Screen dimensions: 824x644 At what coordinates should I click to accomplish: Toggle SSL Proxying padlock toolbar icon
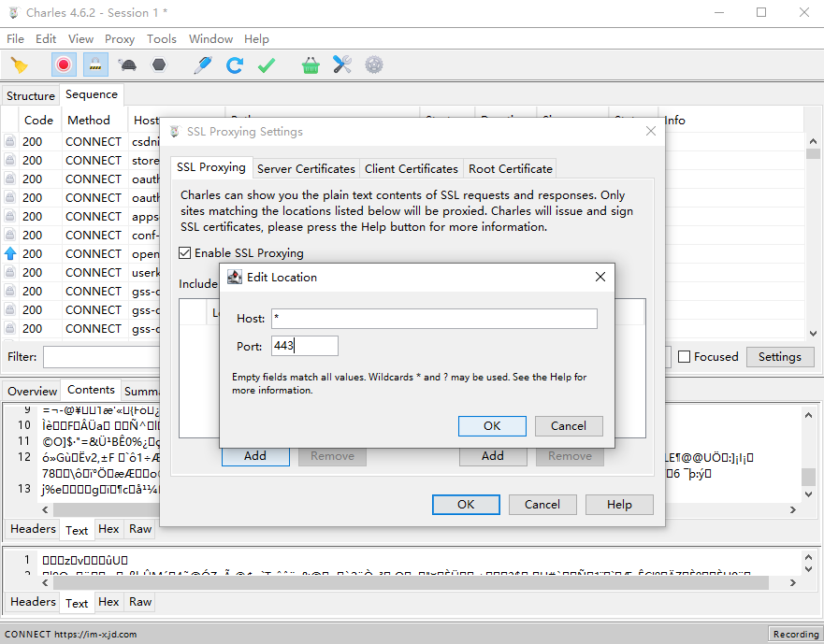95,64
